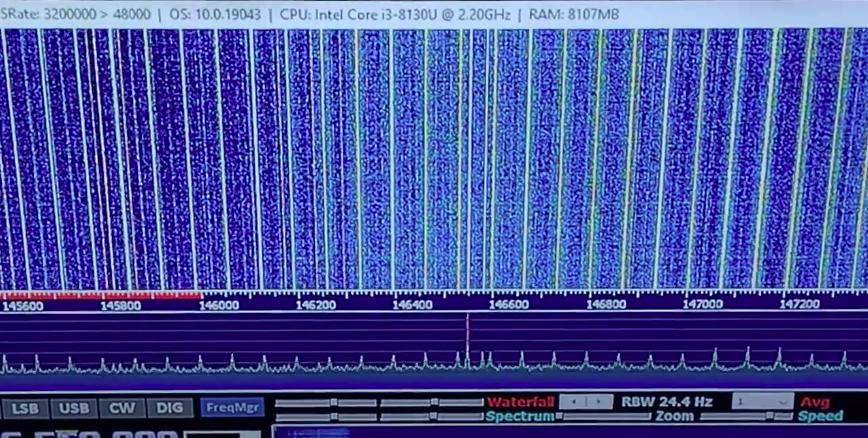Click the RBW right arrow
Viewport: 868px width, 438px height.
(599, 402)
